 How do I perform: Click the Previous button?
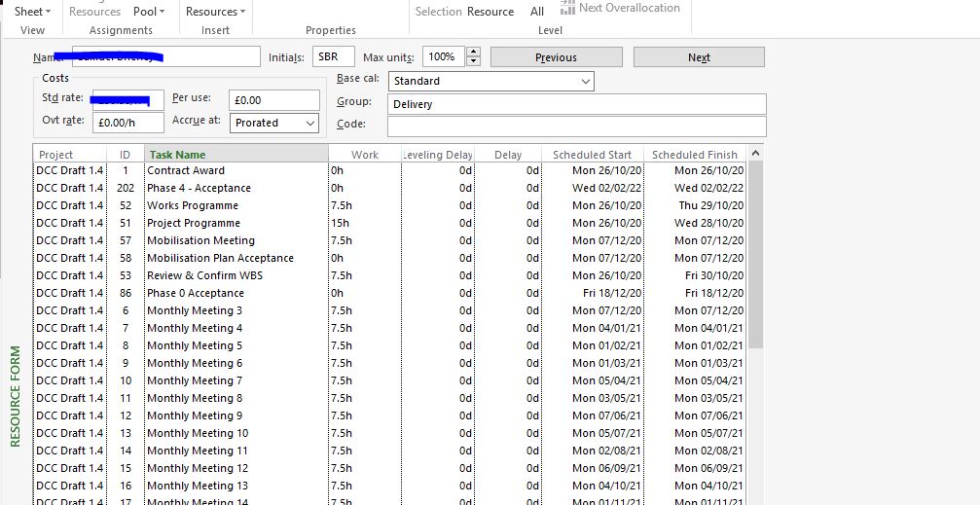(557, 56)
